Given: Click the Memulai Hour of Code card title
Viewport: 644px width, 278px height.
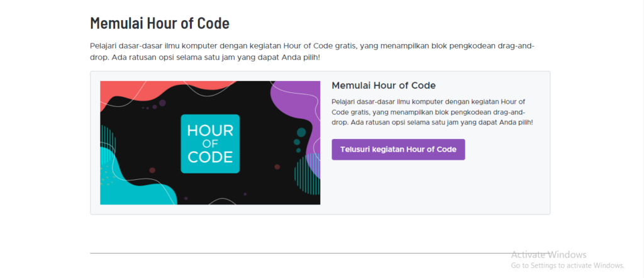Looking at the screenshot, I should pyautogui.click(x=384, y=86).
